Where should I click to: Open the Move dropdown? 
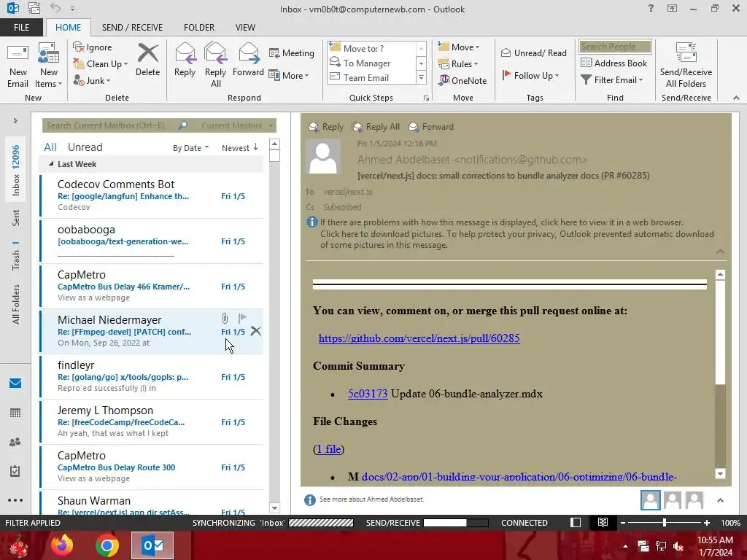point(459,47)
